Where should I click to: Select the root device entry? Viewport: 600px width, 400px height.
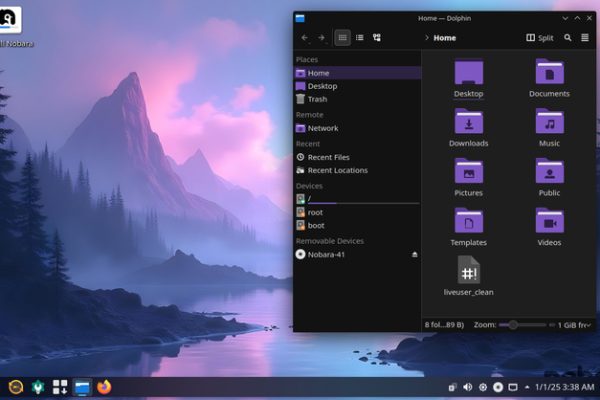pos(358,212)
